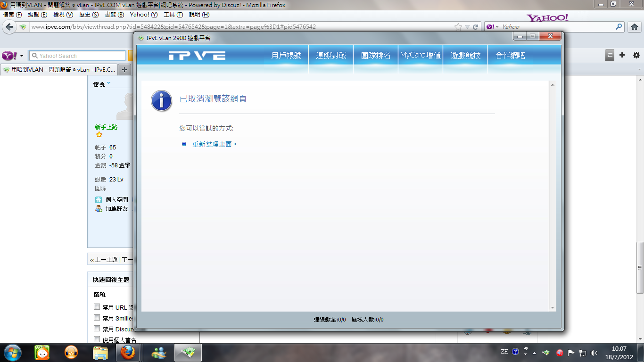The width and height of the screenshot is (644, 362).
Task: Click the IPVE logo in vLan window
Action: point(197,56)
